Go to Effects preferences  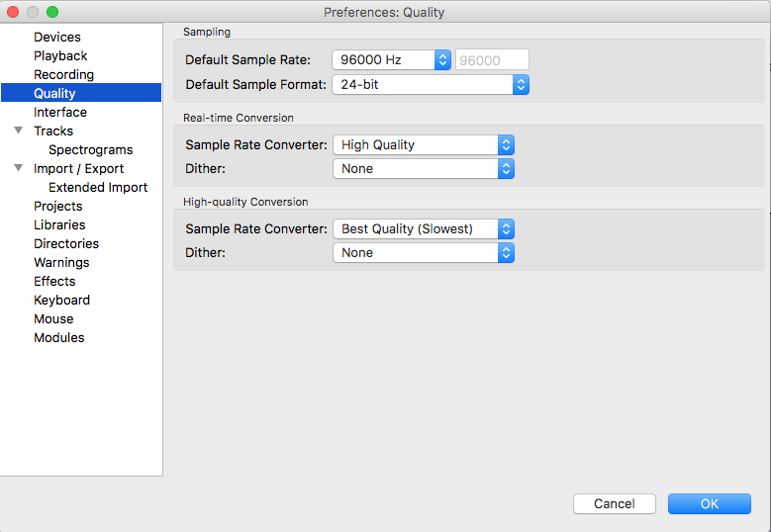pyautogui.click(x=54, y=281)
